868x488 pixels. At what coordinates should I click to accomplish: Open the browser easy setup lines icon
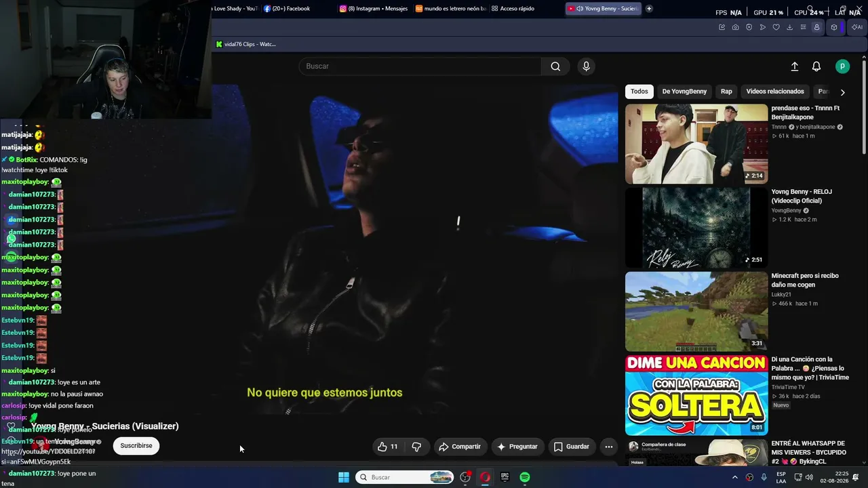[804, 27]
